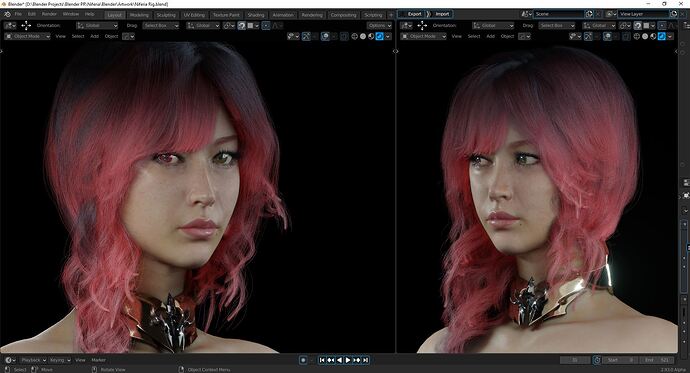Switch to the Rendering workspace tab
690x373 pixels.
312,15
